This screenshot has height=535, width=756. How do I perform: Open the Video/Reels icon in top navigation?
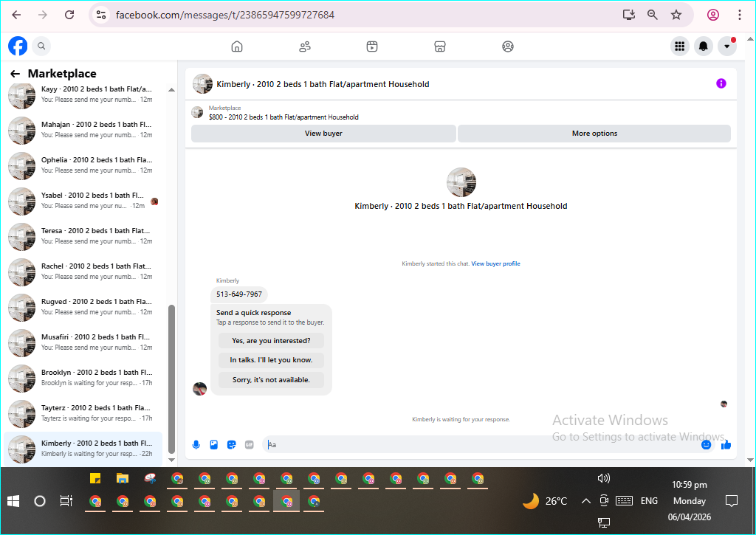point(372,46)
